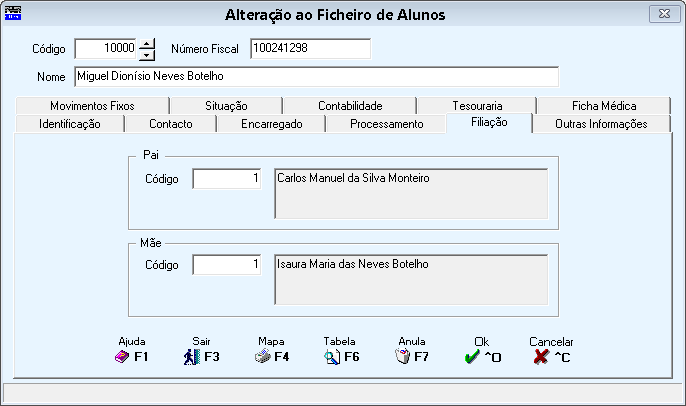
Task: Click the Nome text field
Action: (315, 77)
